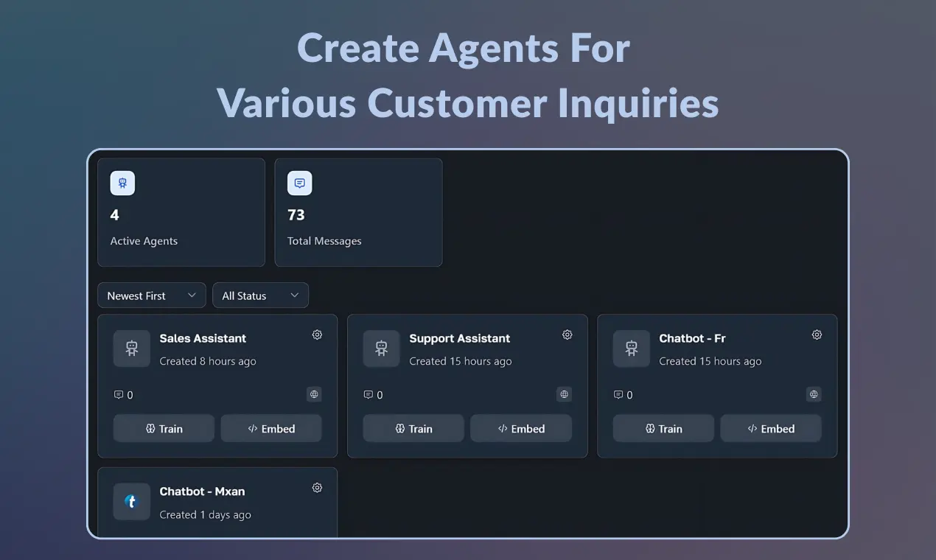Click the 73 messages value
Screen dimensions: 936x560
(x=296, y=215)
